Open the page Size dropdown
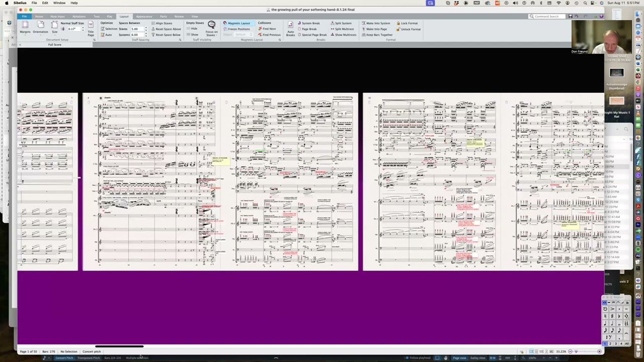Screen dimensions: 644x362 (x=54, y=27)
